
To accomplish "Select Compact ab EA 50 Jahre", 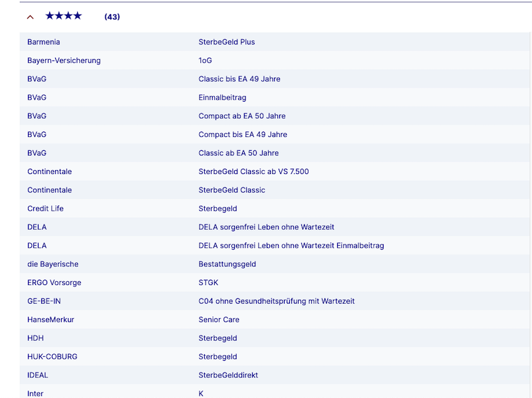I will click(x=242, y=116).
